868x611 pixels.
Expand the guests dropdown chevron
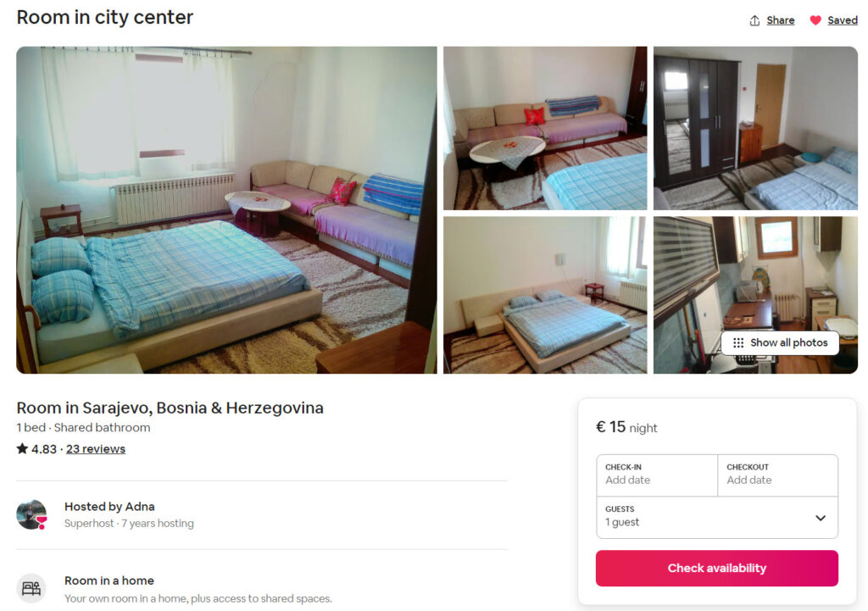click(x=821, y=518)
